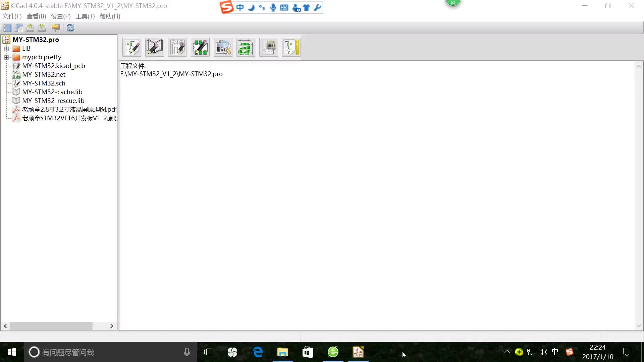Open Sogou soft keyboard
The height and width of the screenshot is (362, 644).
click(x=284, y=7)
